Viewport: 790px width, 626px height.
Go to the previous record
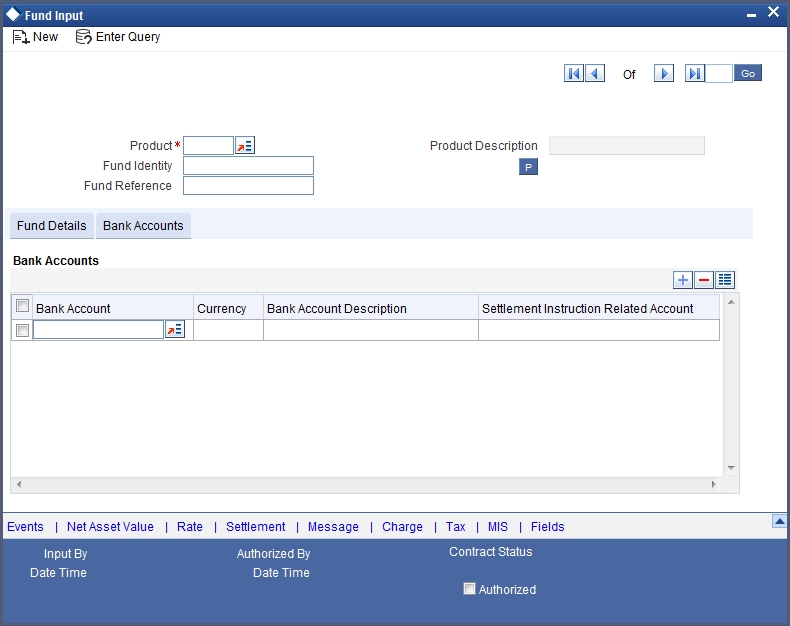click(595, 74)
